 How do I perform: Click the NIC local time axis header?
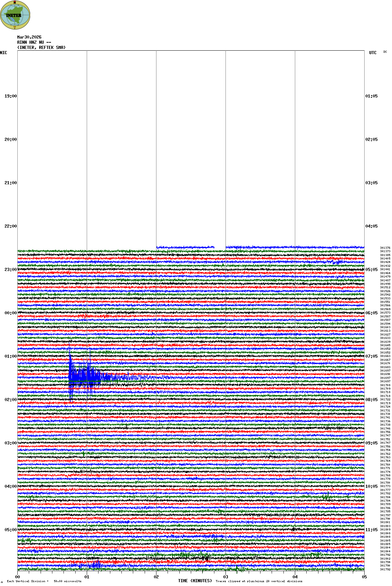3,53
